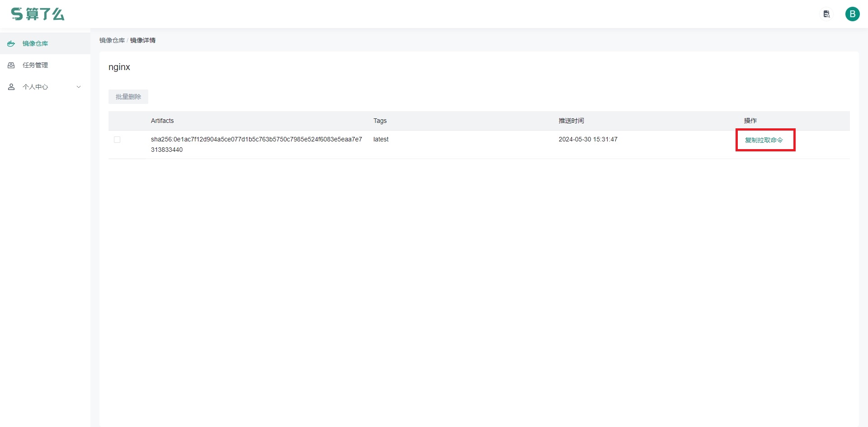Open the document search icon in header
868x427 pixels.
pyautogui.click(x=826, y=14)
